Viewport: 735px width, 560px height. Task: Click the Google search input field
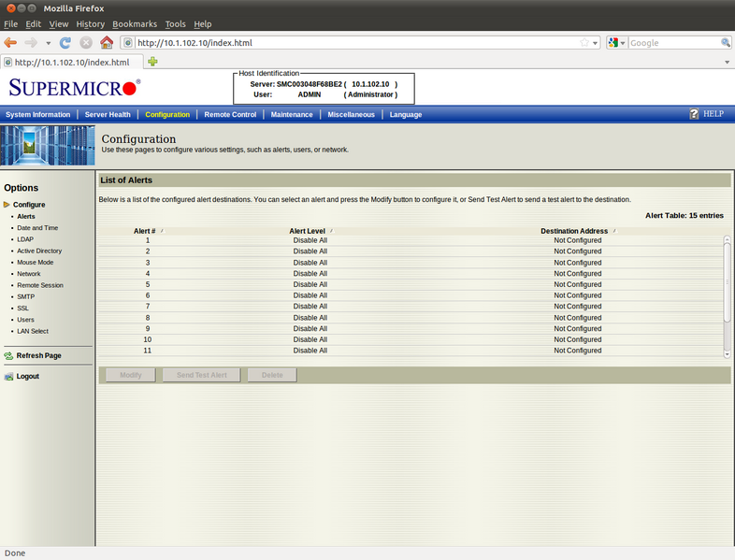click(674, 43)
